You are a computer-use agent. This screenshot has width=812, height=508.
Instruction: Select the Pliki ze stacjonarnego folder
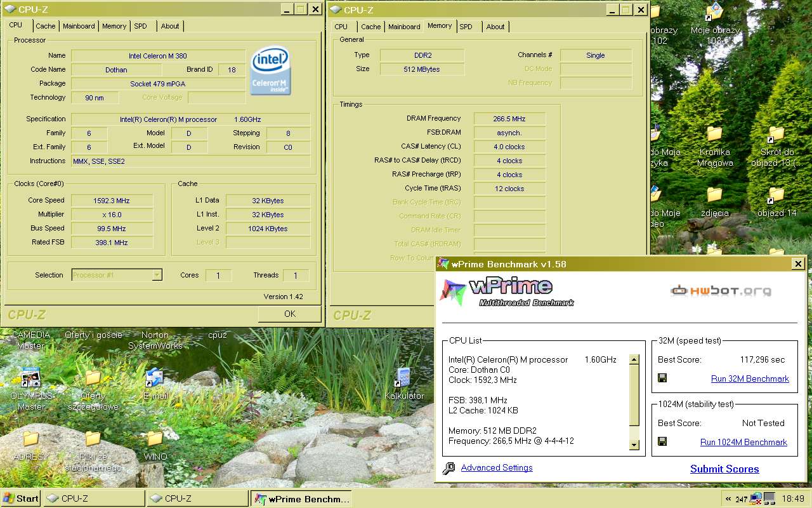click(93, 451)
